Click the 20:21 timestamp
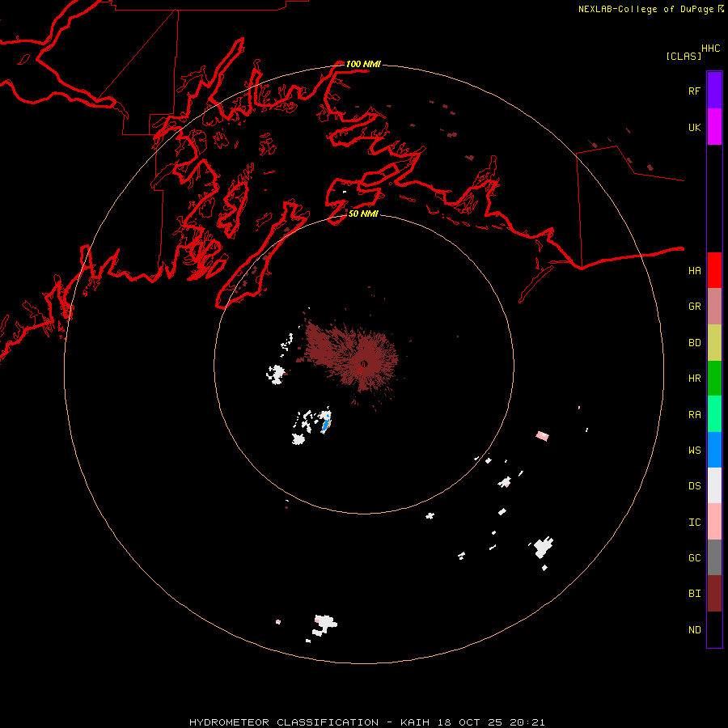This screenshot has width=728, height=728. point(527,722)
